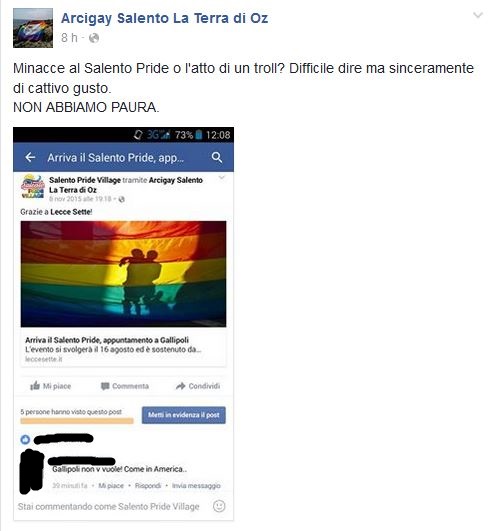The height and width of the screenshot is (531, 490).
Task: Open the public audience globe icon
Action: tap(94, 38)
